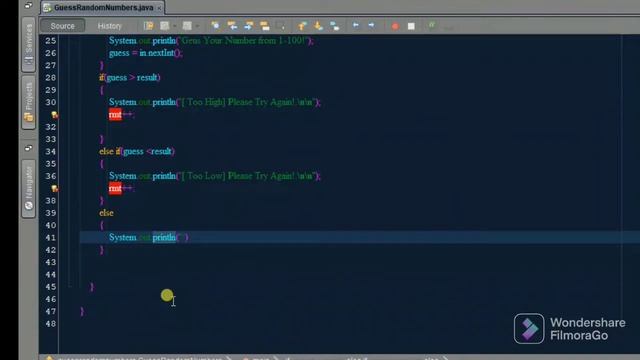Screen dimensions: 640x360
Task: Click the navigate Back icon
Action: click(x=164, y=26)
